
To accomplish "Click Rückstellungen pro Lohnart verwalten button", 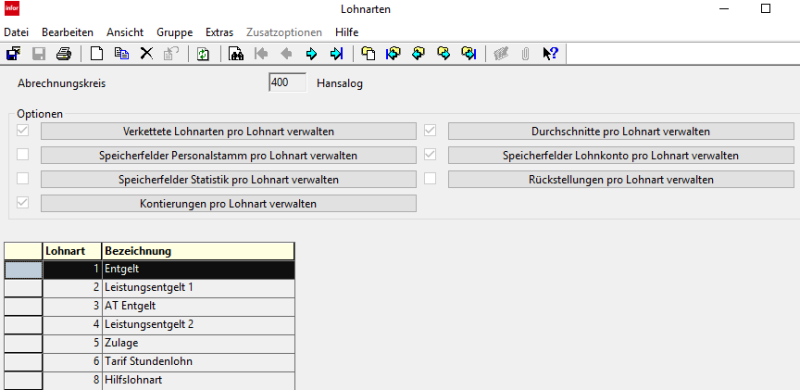I will [x=621, y=179].
